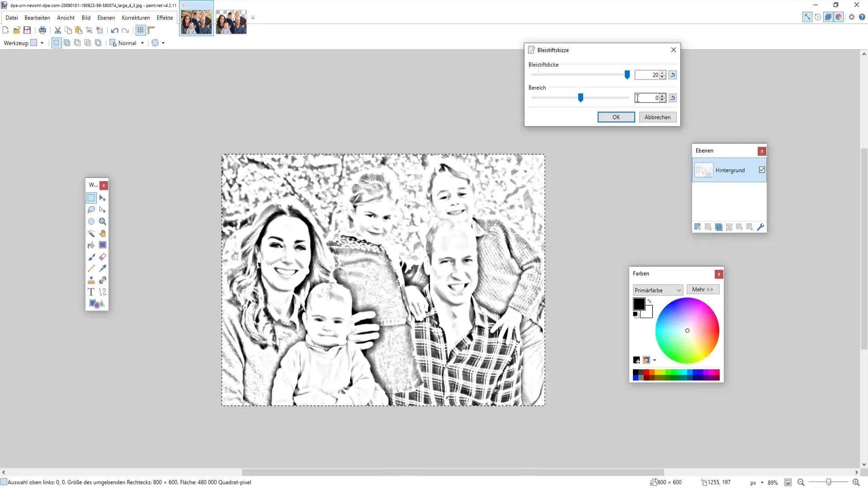Select the Lasso Select tool
The image size is (868, 488).
[x=91, y=210]
